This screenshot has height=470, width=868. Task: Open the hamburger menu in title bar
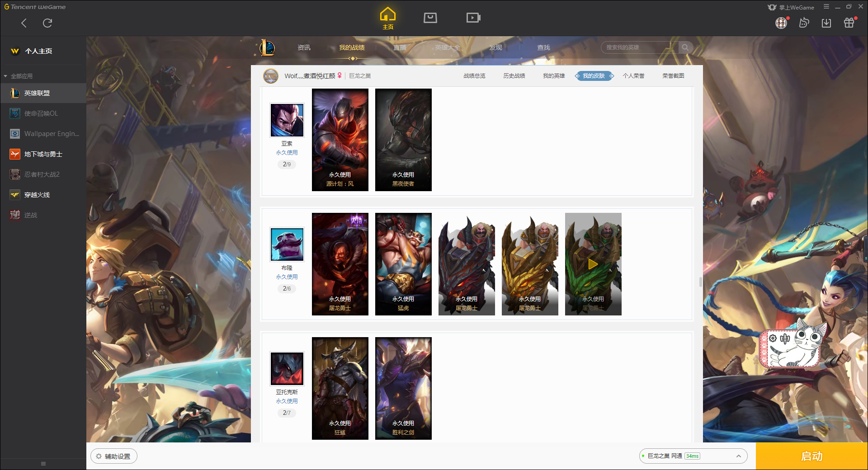coord(826,7)
